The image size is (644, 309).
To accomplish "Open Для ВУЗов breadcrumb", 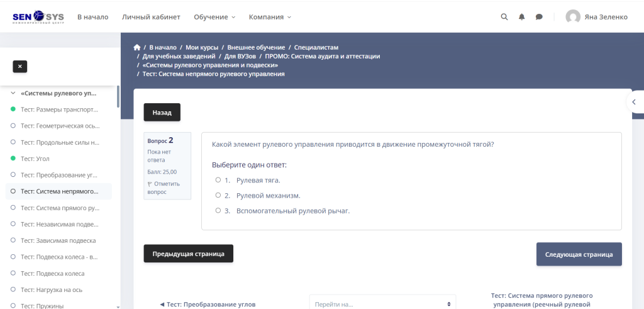I will [x=240, y=56].
